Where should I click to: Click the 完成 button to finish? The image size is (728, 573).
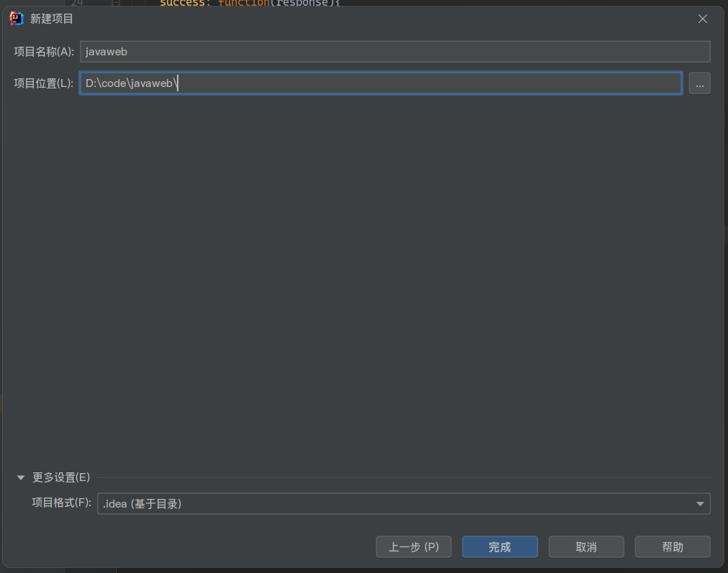(499, 546)
